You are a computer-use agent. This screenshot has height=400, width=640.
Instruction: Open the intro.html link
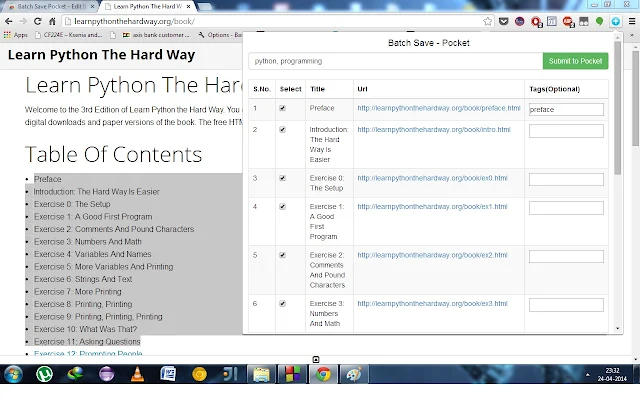(x=434, y=130)
